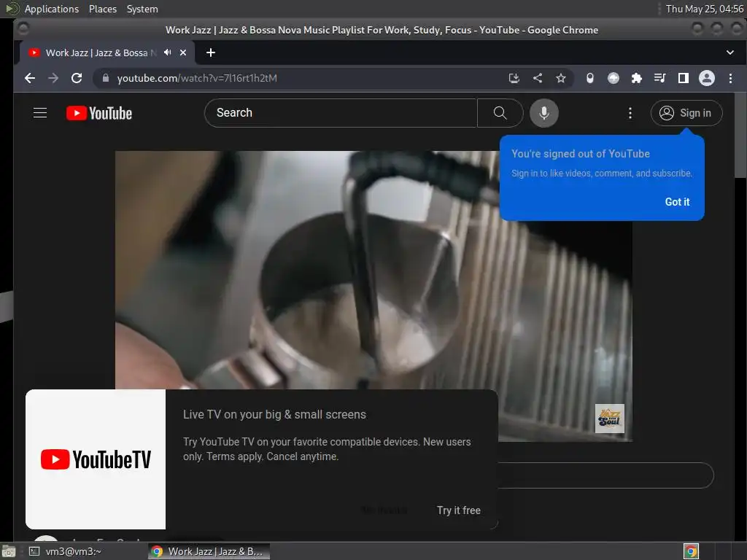Share this page icon
This screenshot has height=560, width=747.
pyautogui.click(x=538, y=78)
